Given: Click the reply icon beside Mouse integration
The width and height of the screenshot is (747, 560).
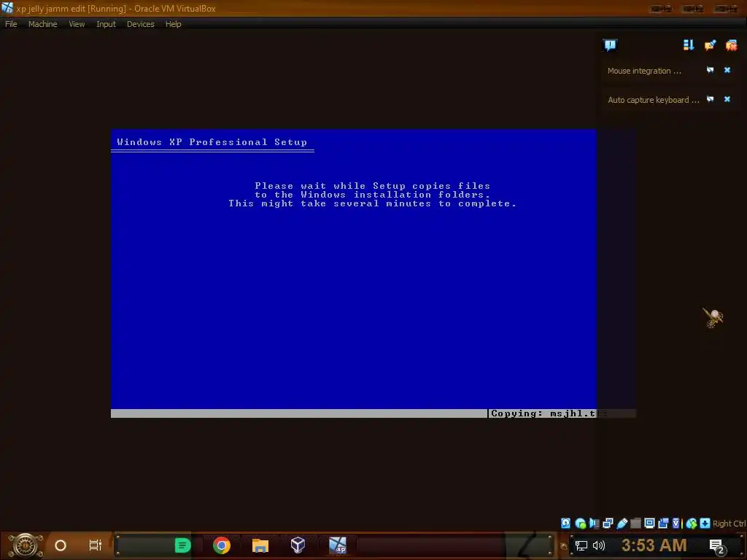Looking at the screenshot, I should [x=711, y=70].
